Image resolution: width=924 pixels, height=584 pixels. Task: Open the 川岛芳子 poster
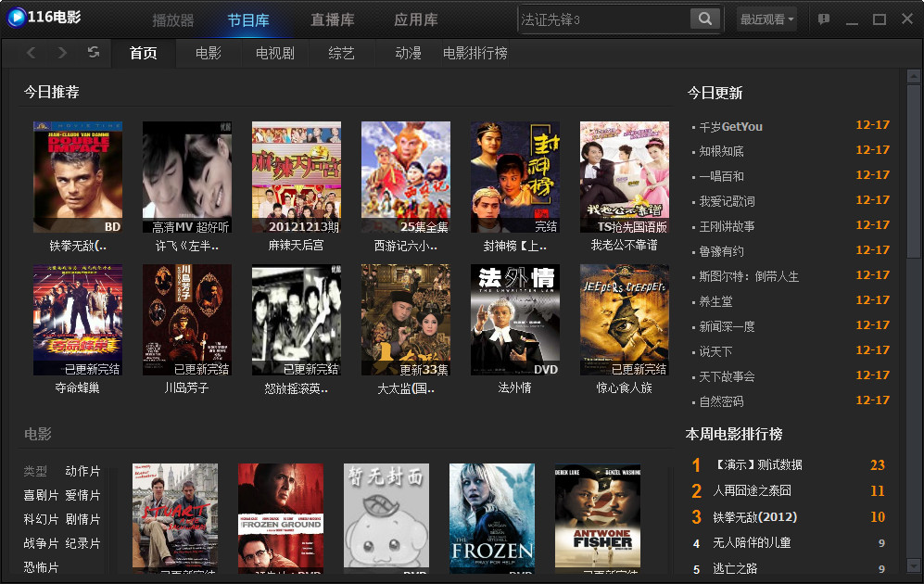click(x=187, y=320)
